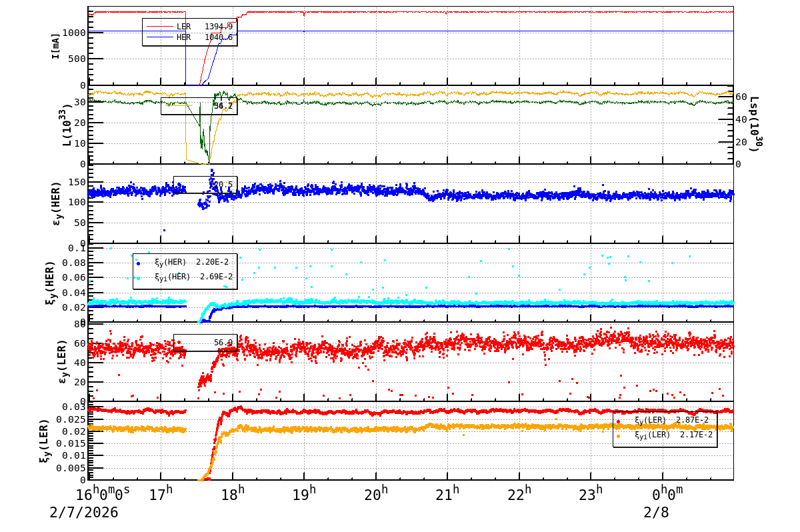The height and width of the screenshot is (532, 800).
Task: Click the cyan ξyi(HER) legend marker
Action: click(x=138, y=277)
